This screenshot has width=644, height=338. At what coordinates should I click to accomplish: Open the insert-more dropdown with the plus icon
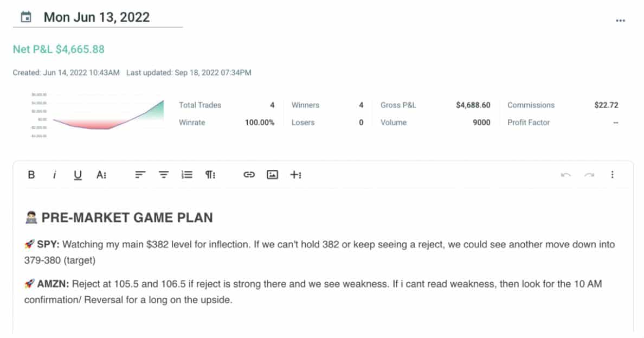pyautogui.click(x=295, y=175)
